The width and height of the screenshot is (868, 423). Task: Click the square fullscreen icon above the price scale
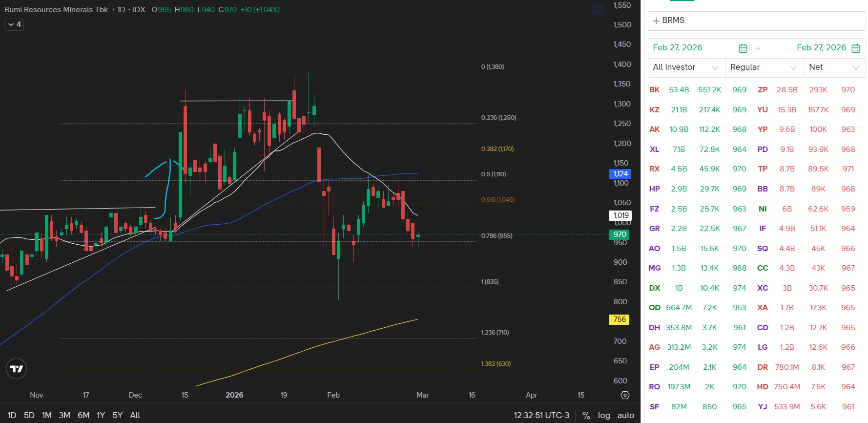[599, 9]
